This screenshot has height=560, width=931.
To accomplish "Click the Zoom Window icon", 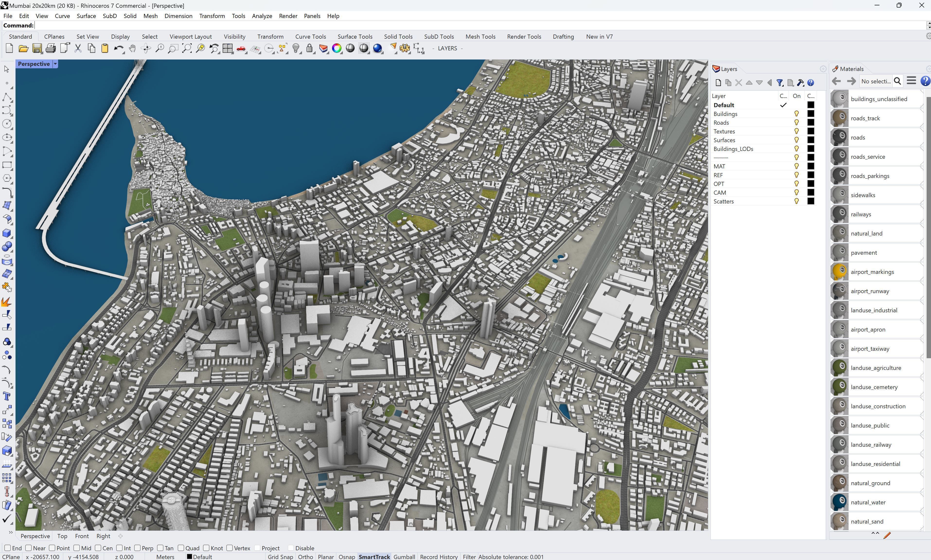I will click(x=173, y=48).
